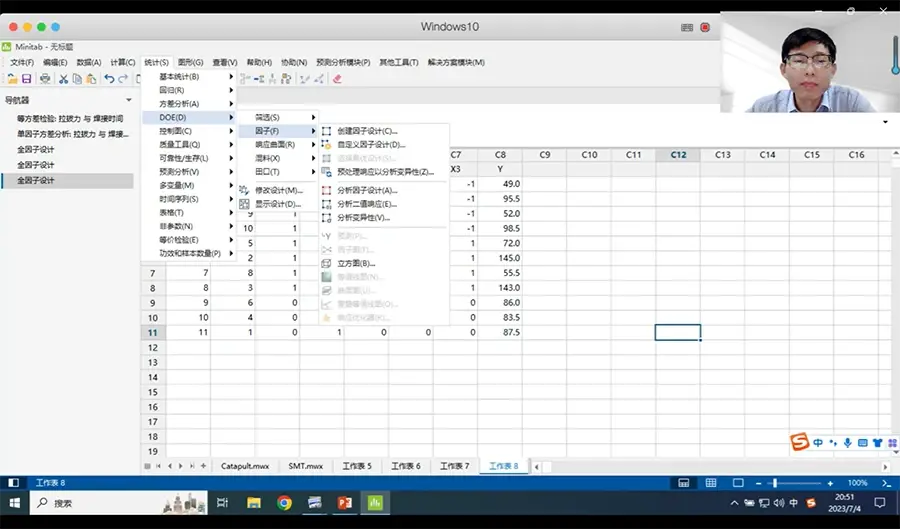
Task: Select navigator item 单因子方差分析: 拉拔力 与 焊接
Action: 73,134
